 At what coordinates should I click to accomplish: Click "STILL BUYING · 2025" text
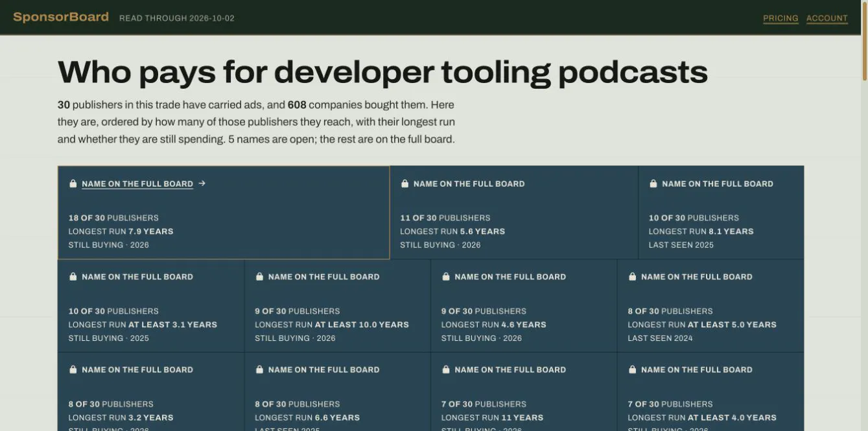[x=109, y=338]
